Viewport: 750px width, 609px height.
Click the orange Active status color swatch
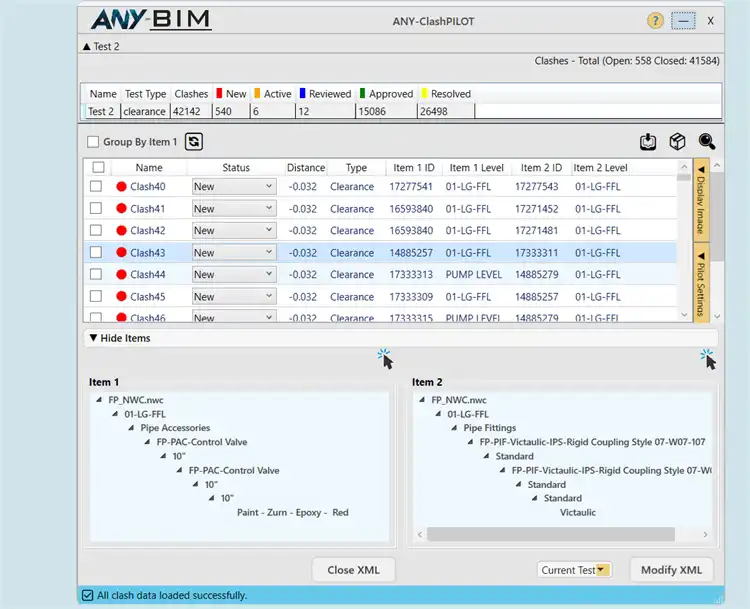pyautogui.click(x=257, y=93)
